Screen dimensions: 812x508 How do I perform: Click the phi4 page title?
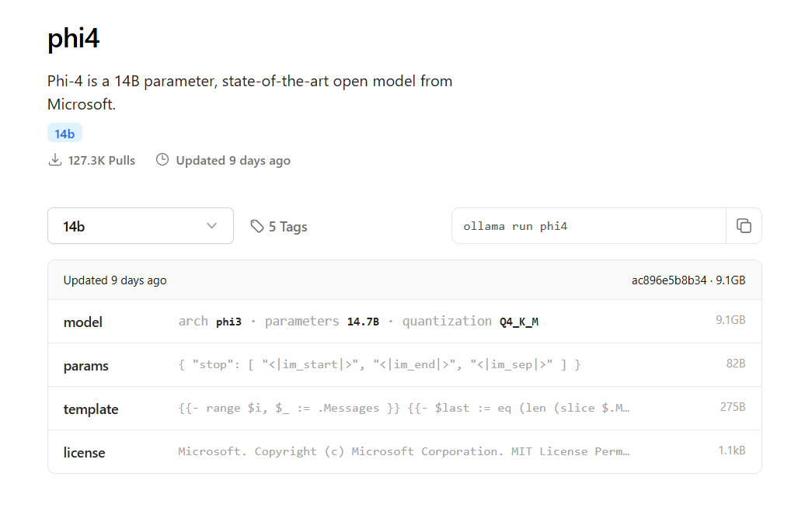tap(74, 39)
